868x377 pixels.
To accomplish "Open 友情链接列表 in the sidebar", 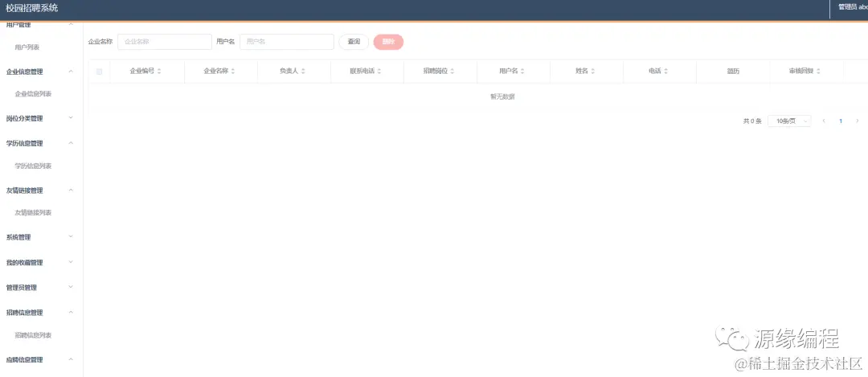I will pyautogui.click(x=33, y=212).
